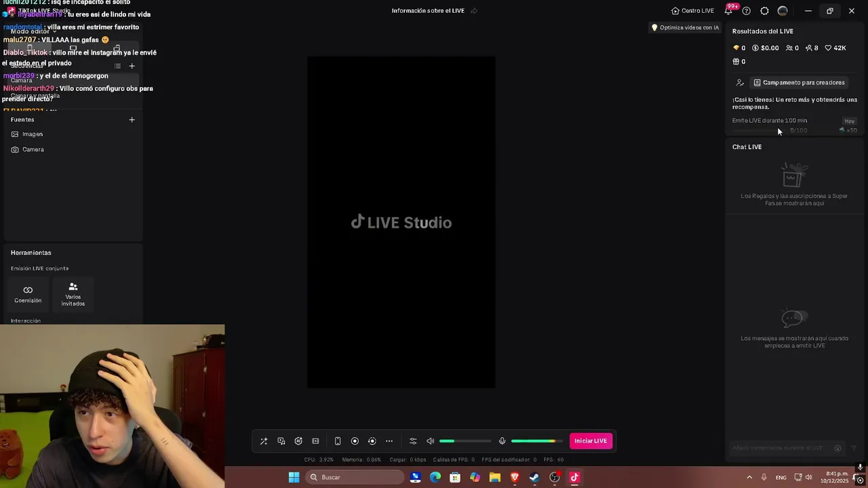Click the LIVE Studio preview canvas
Viewport: 868px width, 488px height.
tap(401, 222)
